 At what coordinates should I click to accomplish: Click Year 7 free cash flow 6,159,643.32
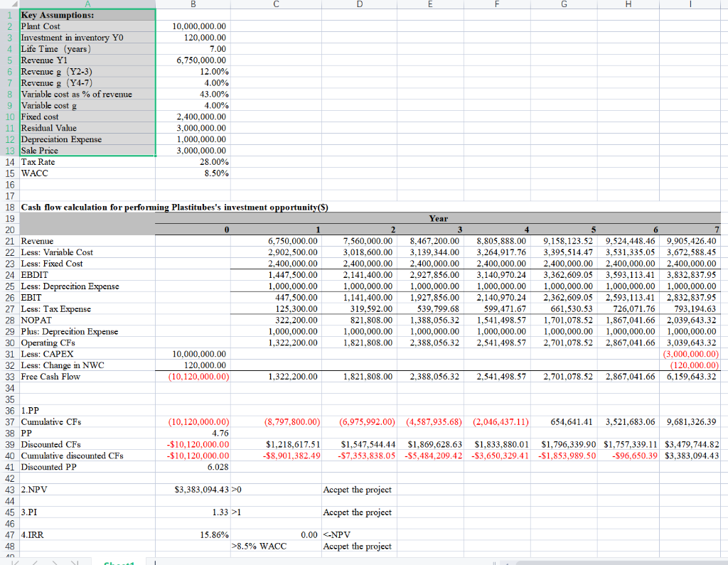(x=690, y=377)
